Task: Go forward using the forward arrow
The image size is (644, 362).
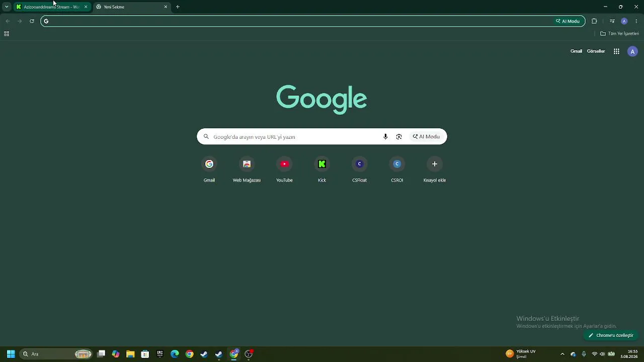Action: [x=20, y=21]
